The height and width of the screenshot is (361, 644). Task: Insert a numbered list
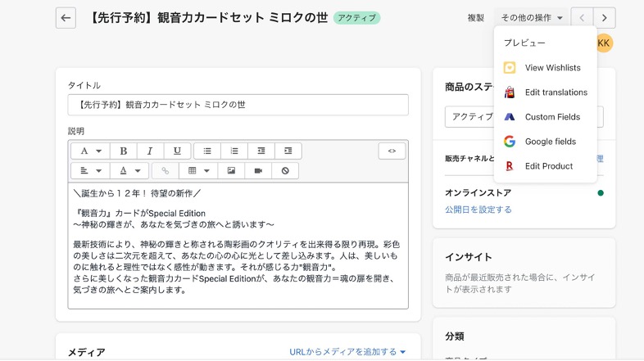[x=234, y=151]
